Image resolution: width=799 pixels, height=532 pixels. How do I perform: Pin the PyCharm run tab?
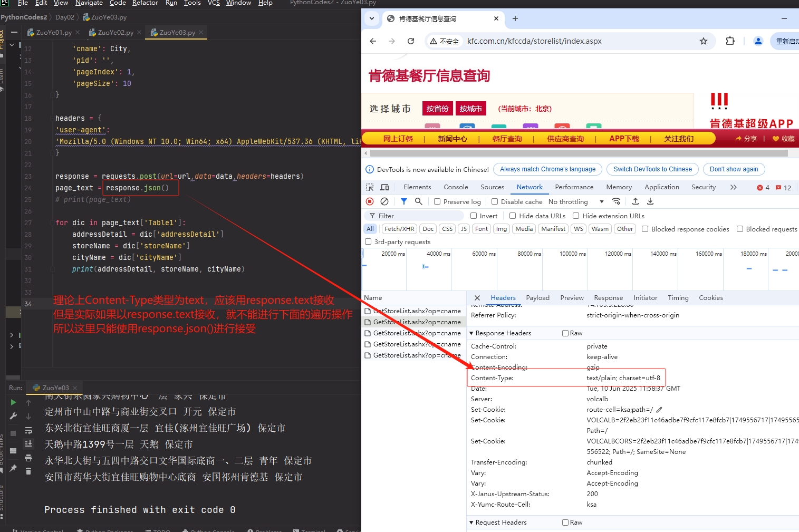(13, 468)
